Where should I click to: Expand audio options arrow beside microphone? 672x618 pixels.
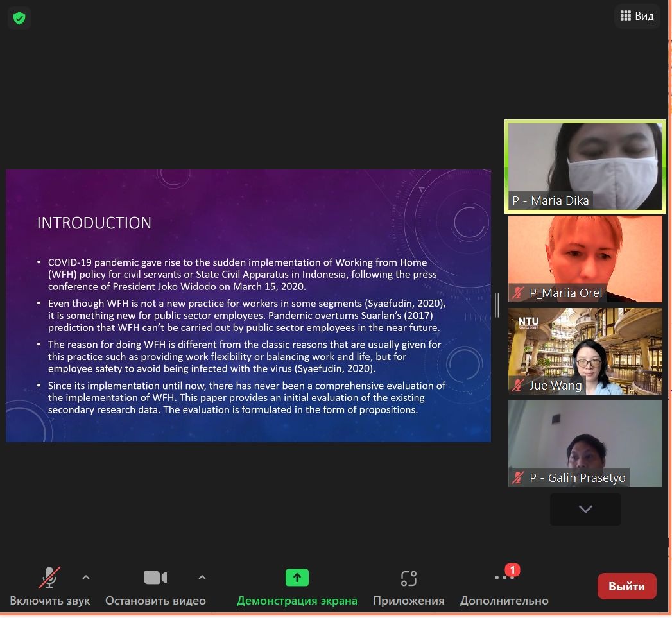86,578
